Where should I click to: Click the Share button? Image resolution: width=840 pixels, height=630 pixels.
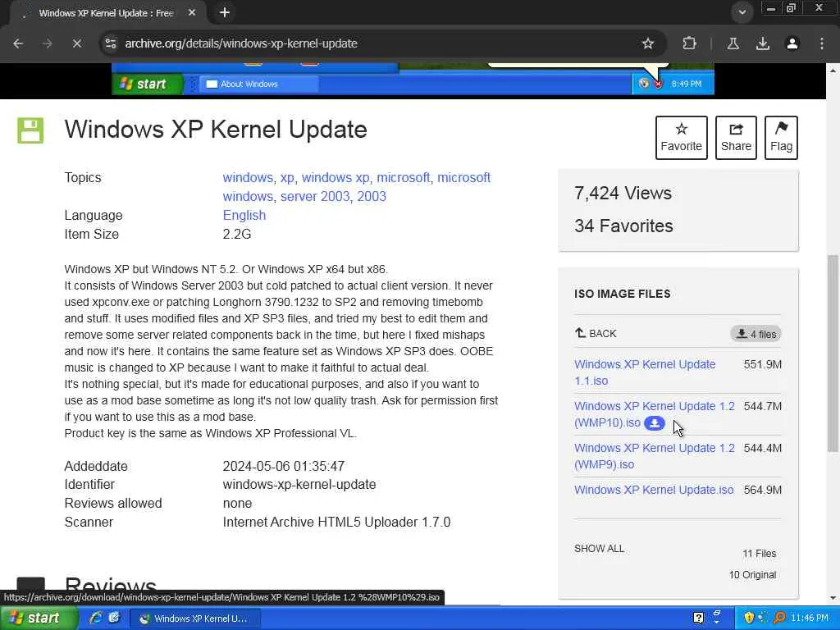click(736, 138)
